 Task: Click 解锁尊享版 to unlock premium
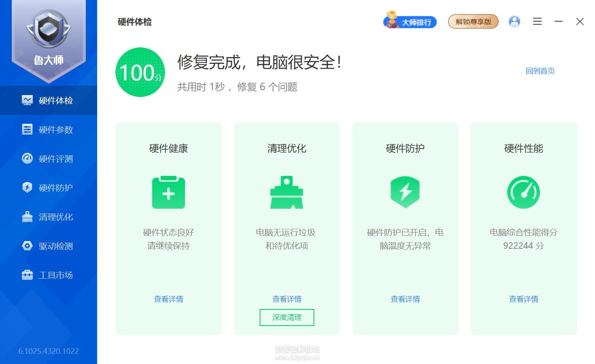coord(473,21)
